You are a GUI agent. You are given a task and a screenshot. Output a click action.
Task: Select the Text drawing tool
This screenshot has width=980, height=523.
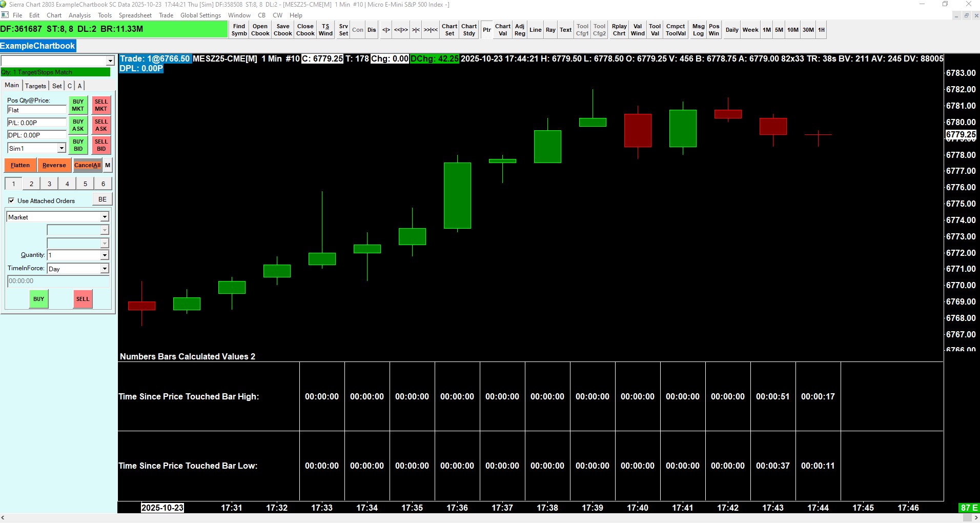coord(566,30)
